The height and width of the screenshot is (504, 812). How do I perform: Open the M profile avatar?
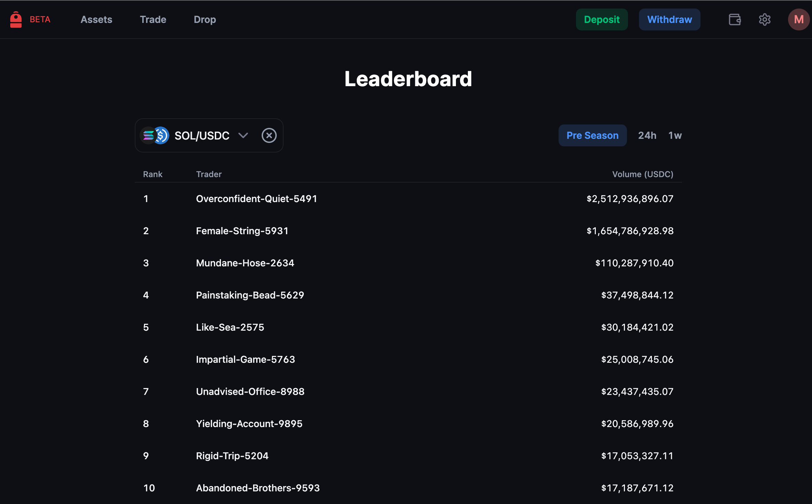pyautogui.click(x=798, y=19)
